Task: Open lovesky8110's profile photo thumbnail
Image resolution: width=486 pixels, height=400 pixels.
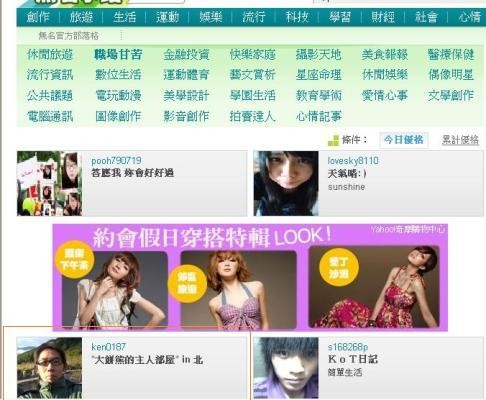Action: (x=286, y=183)
